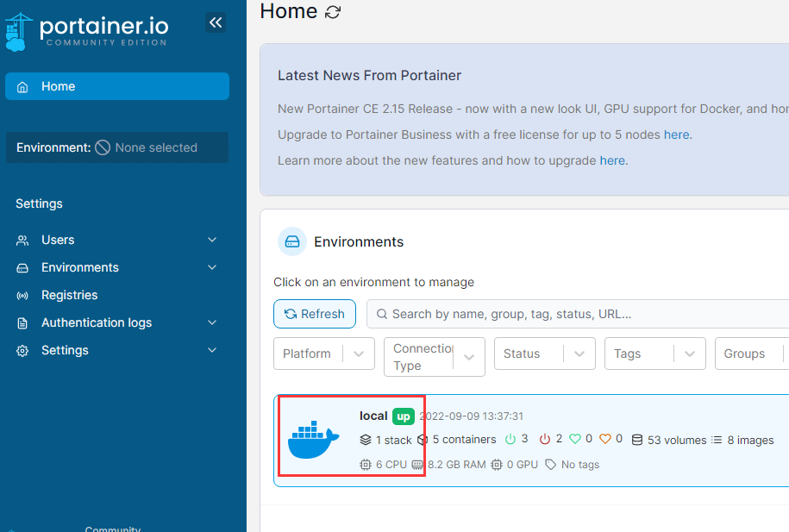Screen dimensions: 789x532
Task: Click the Environment: None selected box
Action: point(117,147)
